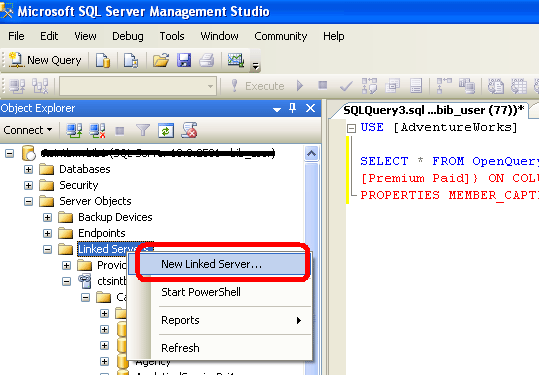
Task: Open the Reports submenu
Action: (x=220, y=320)
